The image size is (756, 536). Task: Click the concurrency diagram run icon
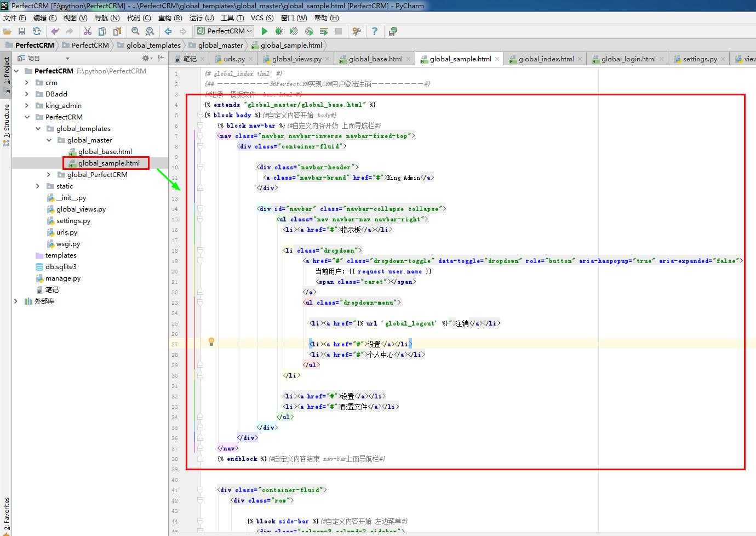pyautogui.click(x=324, y=31)
